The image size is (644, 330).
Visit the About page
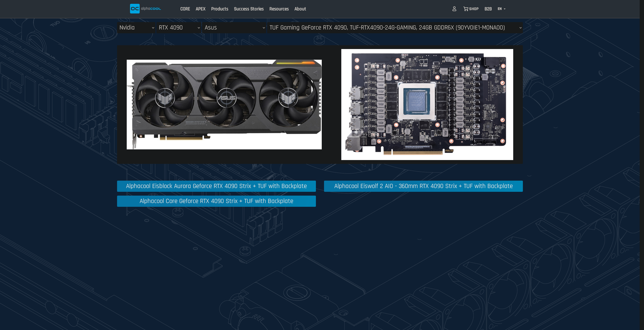tap(300, 9)
